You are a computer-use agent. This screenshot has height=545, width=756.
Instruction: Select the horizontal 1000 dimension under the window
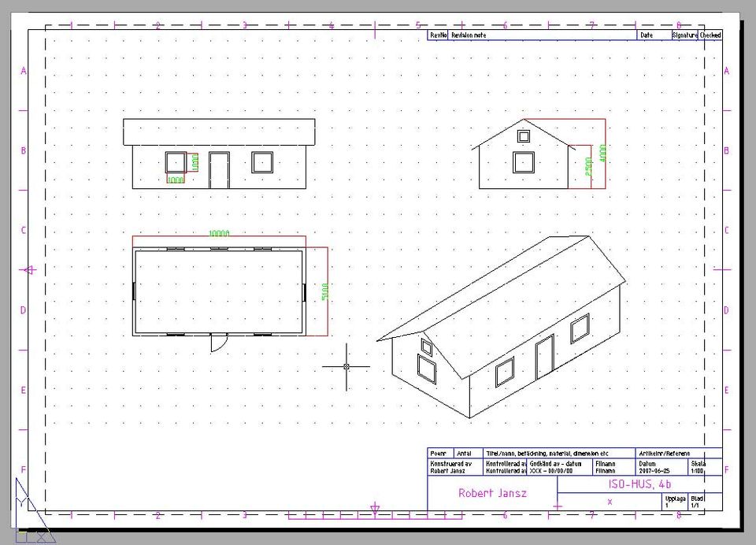click(176, 180)
